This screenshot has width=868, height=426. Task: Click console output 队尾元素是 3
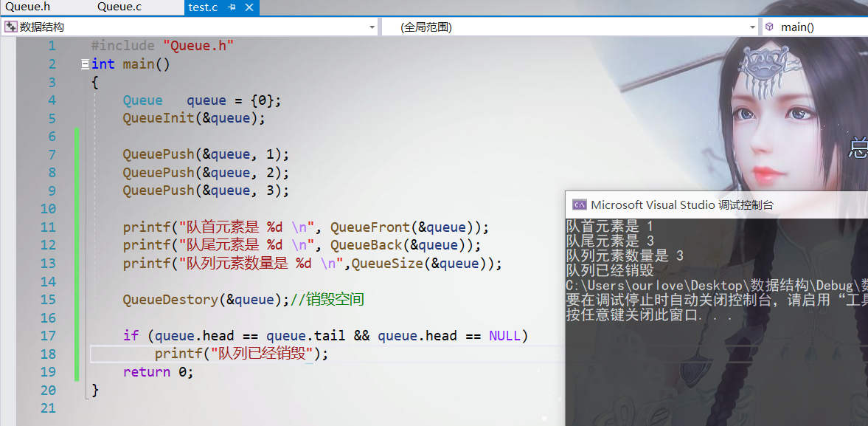click(610, 241)
